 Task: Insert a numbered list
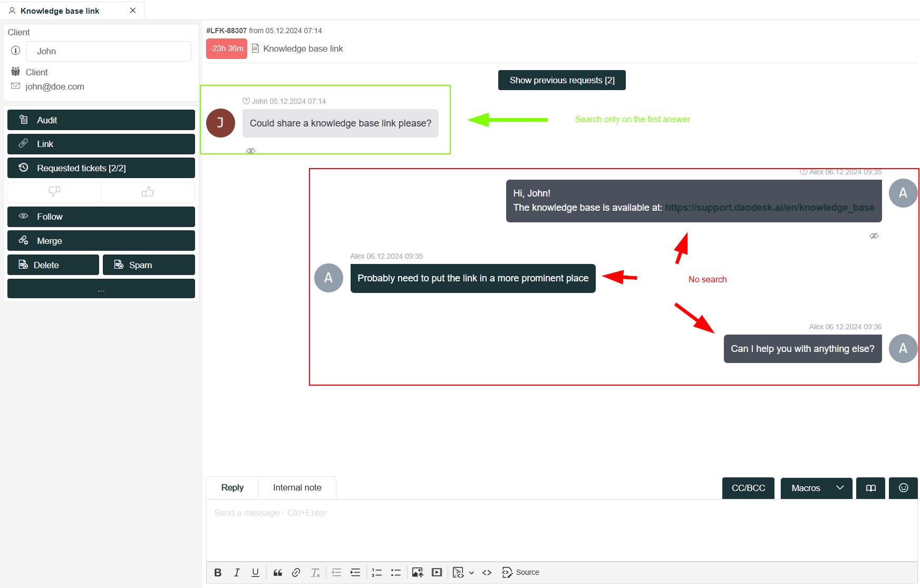(376, 572)
